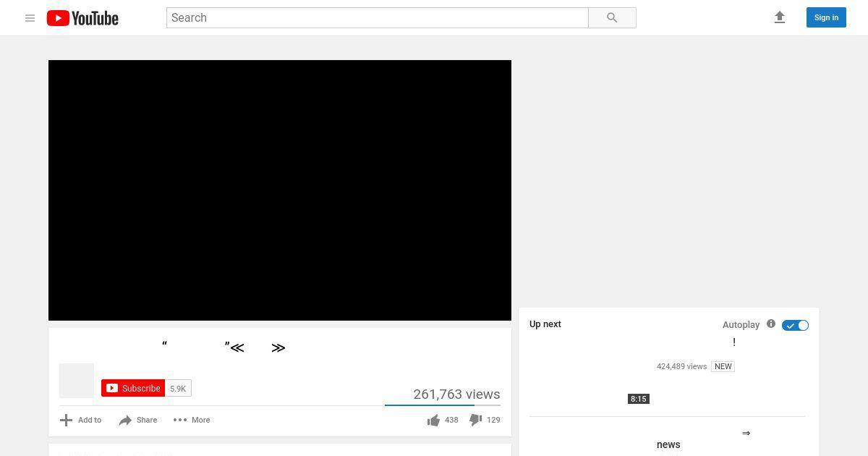The width and height of the screenshot is (868, 456).
Task: Click the NEW badge
Action: click(x=723, y=366)
